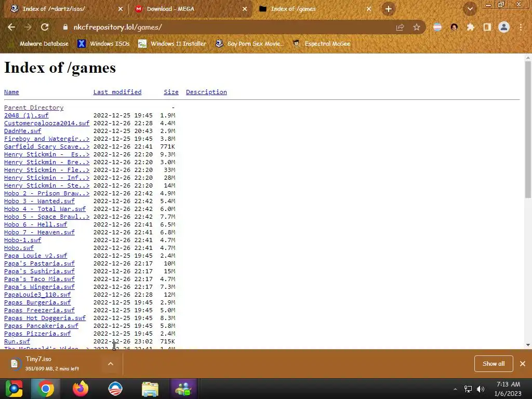Sort listing by Size

coord(171,92)
